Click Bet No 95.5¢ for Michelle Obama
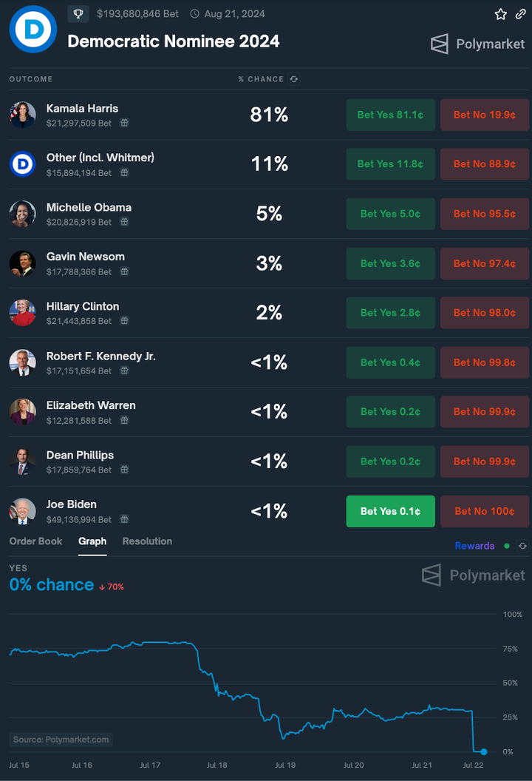The image size is (532, 781). click(x=485, y=214)
